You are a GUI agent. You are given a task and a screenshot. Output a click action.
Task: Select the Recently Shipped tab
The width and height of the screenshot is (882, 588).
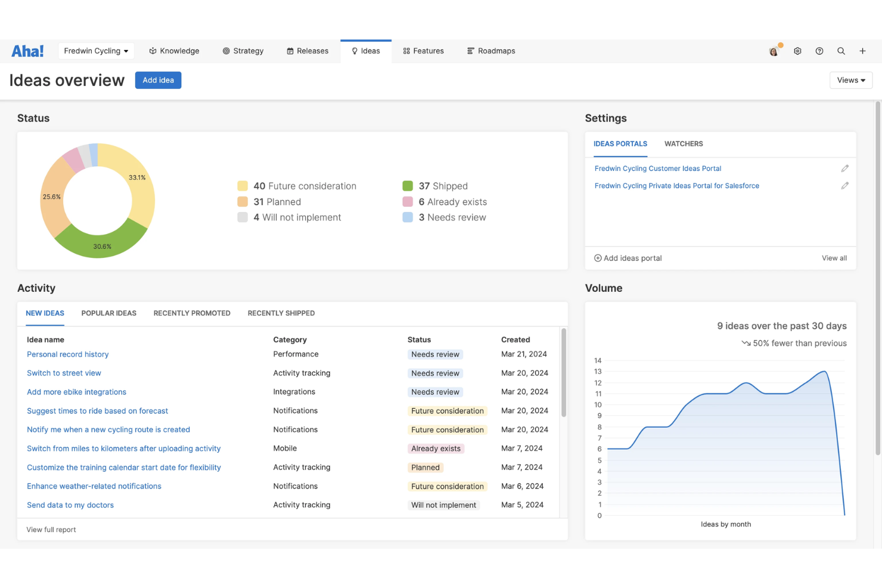click(281, 313)
